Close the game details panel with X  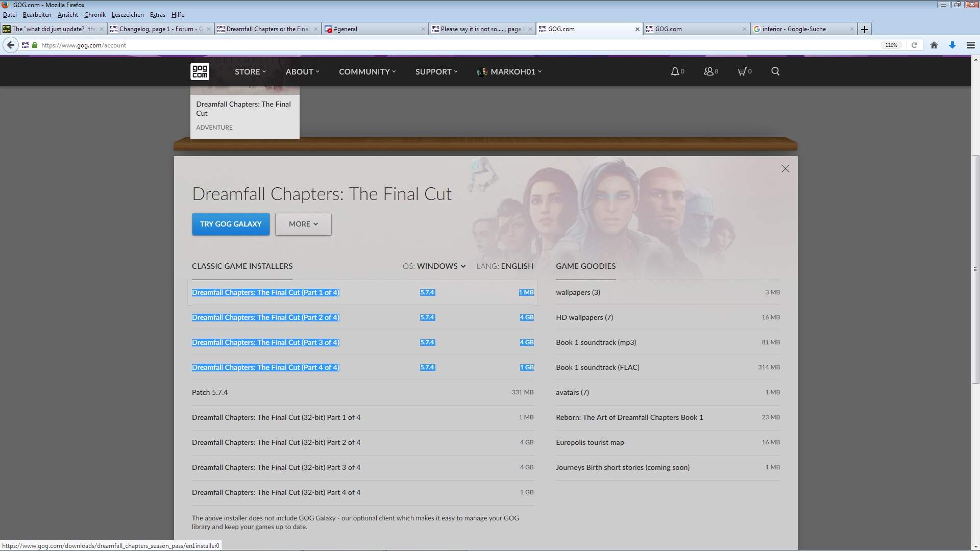(x=786, y=169)
